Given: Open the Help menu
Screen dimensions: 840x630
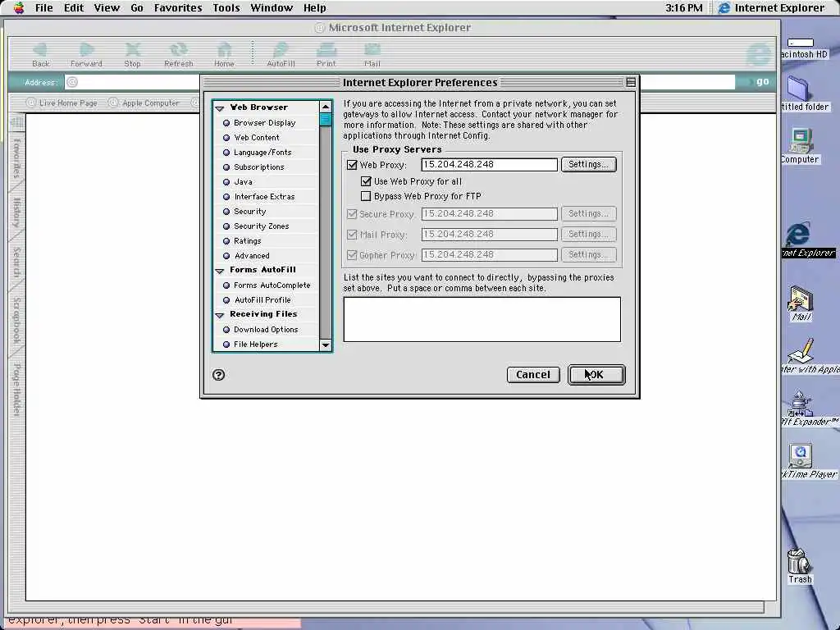Looking at the screenshot, I should 314,7.
